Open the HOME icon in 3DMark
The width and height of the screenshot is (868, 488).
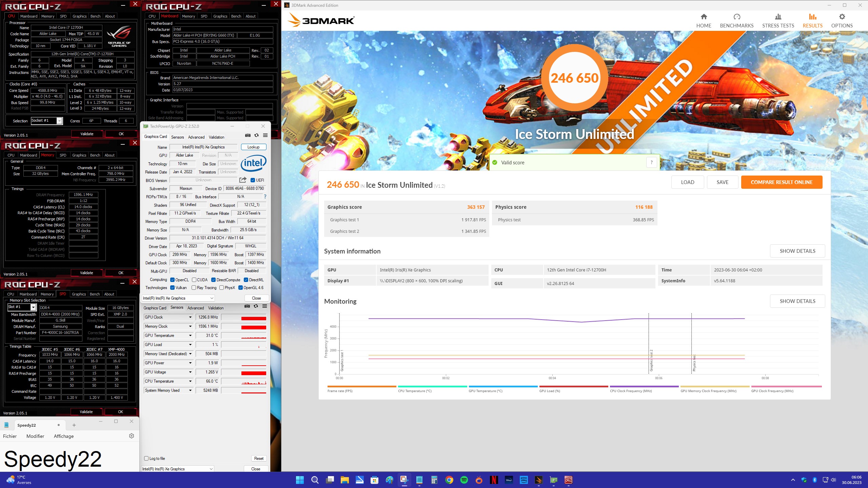[704, 17]
